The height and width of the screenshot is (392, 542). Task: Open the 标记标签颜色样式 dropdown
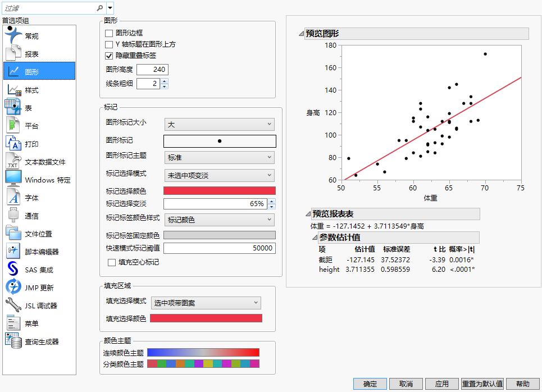point(220,220)
